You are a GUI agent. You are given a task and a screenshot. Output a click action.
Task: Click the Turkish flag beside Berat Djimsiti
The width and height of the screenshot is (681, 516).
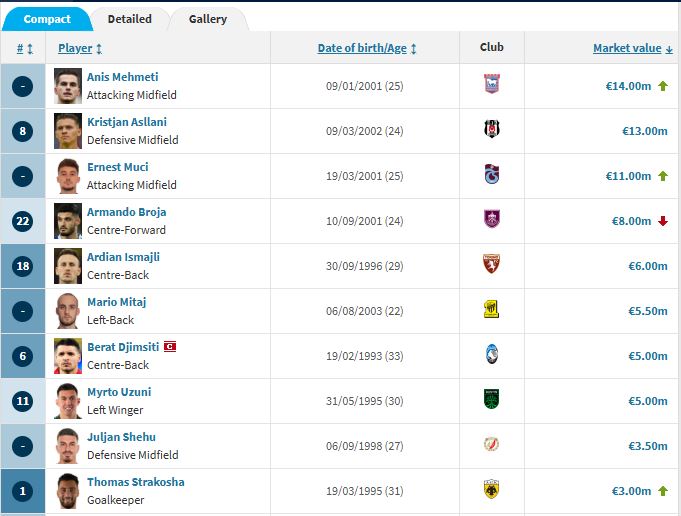[x=170, y=347]
